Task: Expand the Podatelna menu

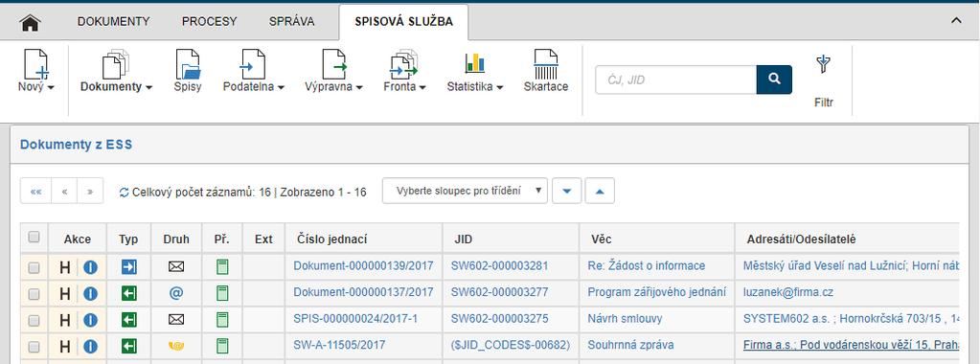Action: pos(254,71)
